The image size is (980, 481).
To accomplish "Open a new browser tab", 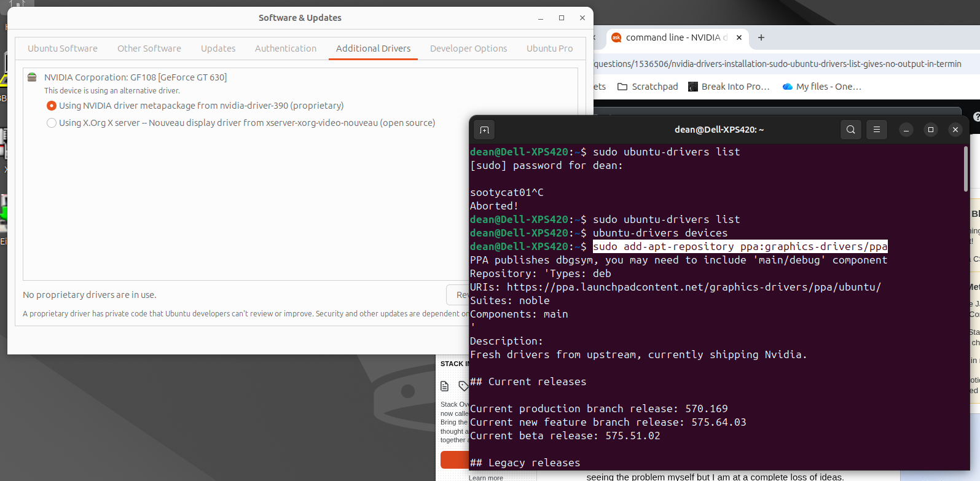I will tap(761, 37).
